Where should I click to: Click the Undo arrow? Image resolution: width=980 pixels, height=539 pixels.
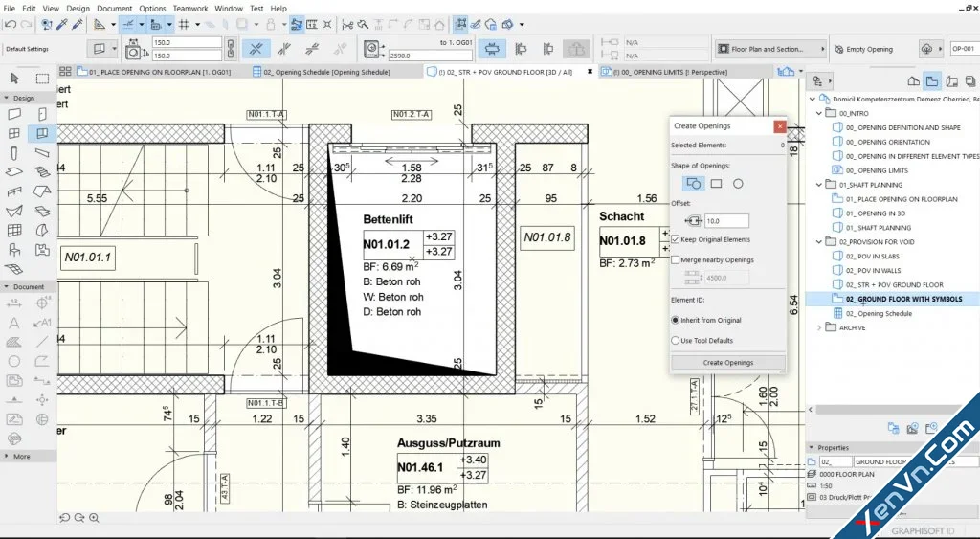pyautogui.click(x=10, y=24)
